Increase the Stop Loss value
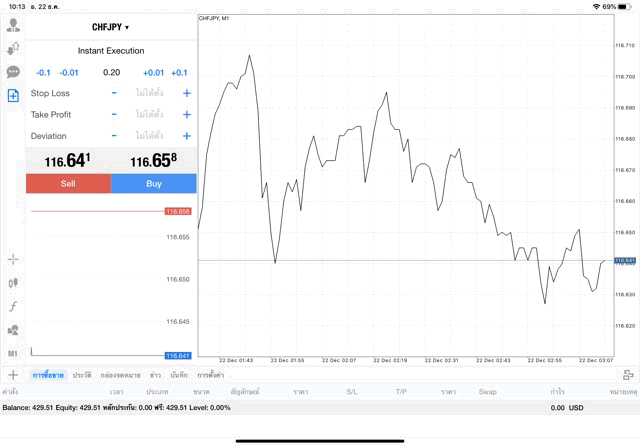This screenshot has width=640, height=447. point(186,93)
